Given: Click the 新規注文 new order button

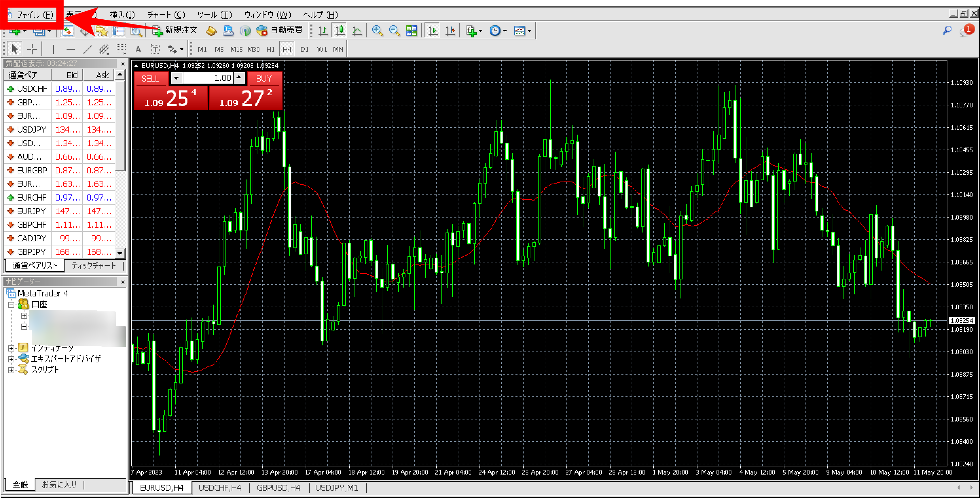Looking at the screenshot, I should (175, 30).
